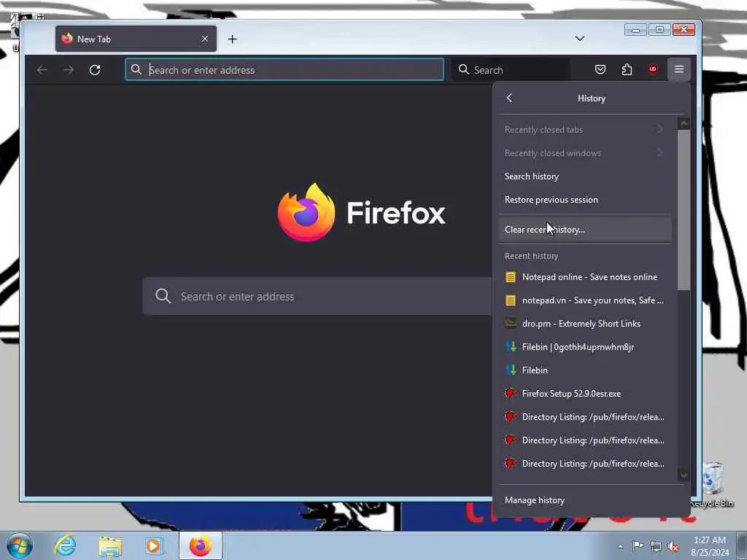Viewport: 747px width, 560px height.
Task: Expand Recently closed windows submenu
Action: tap(585, 153)
